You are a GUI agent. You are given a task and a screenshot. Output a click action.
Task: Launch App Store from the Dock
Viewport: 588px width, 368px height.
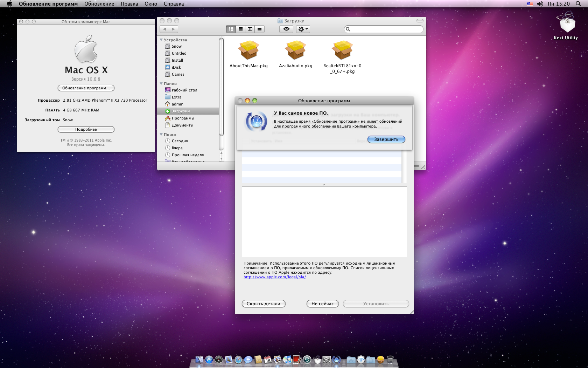209,360
